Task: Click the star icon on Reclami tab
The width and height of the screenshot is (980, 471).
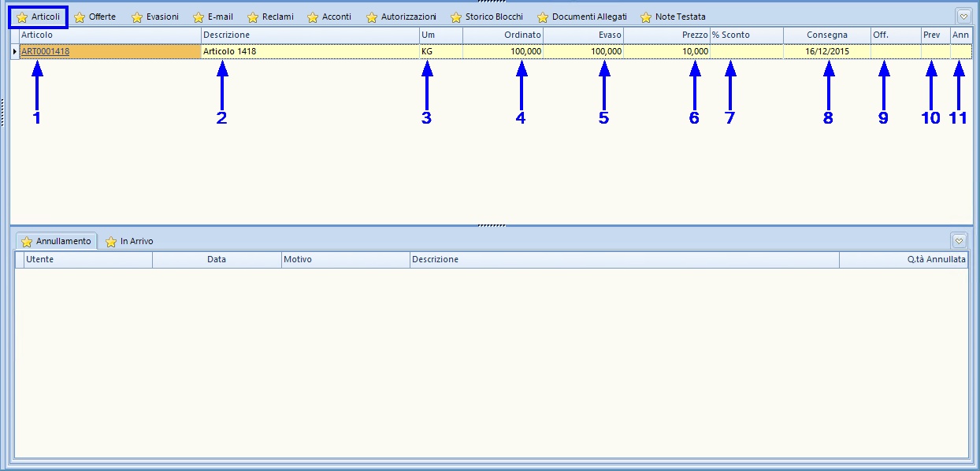Action: click(253, 17)
